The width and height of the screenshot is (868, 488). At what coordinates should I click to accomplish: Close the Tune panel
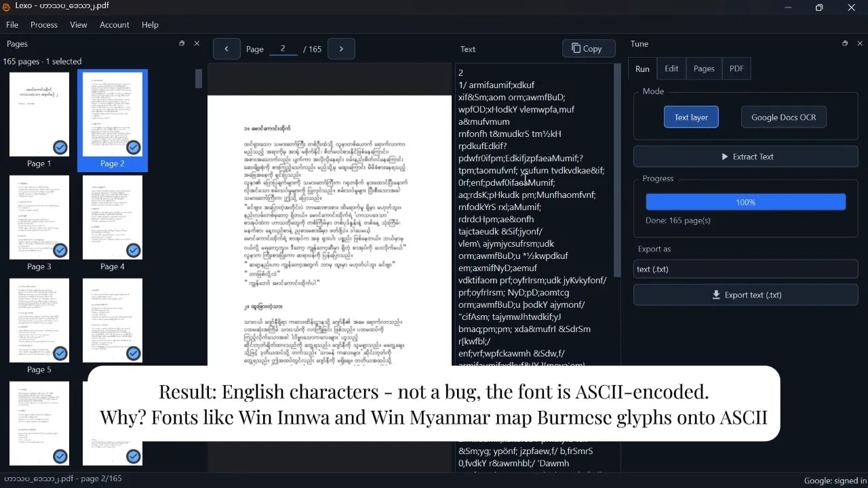coord(860,43)
